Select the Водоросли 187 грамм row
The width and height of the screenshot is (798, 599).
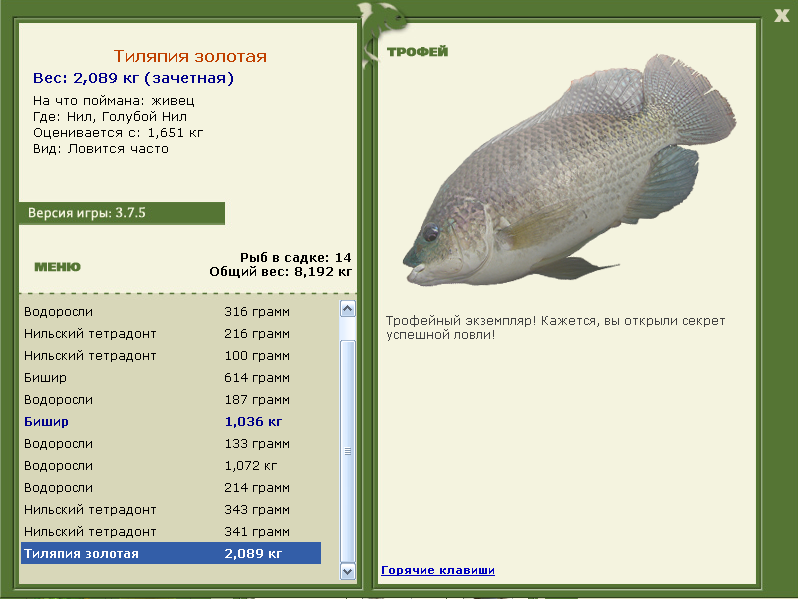(171, 400)
